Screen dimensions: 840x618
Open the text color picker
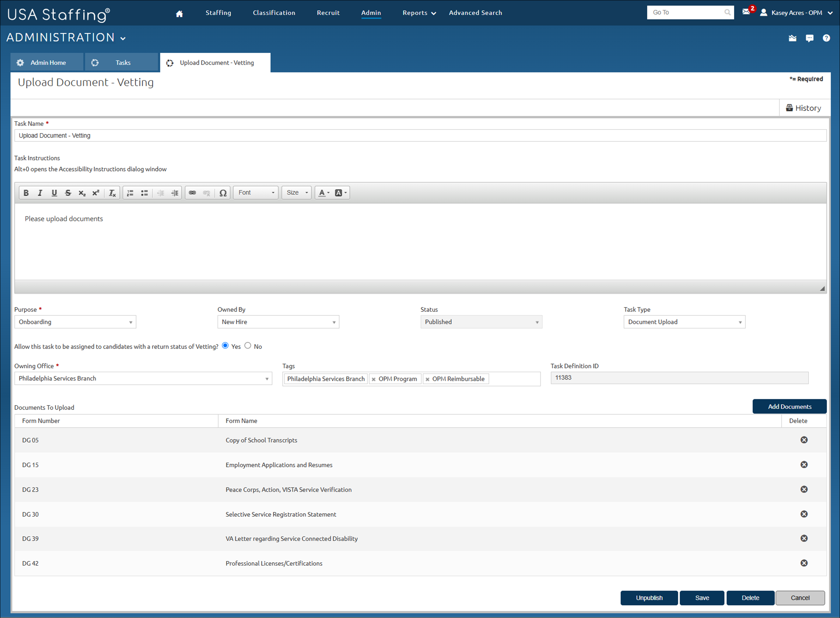point(324,193)
